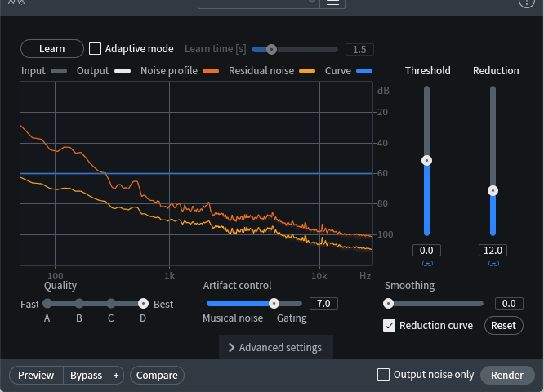Set Quality to C
The height and width of the screenshot is (392, 544).
pos(111,304)
